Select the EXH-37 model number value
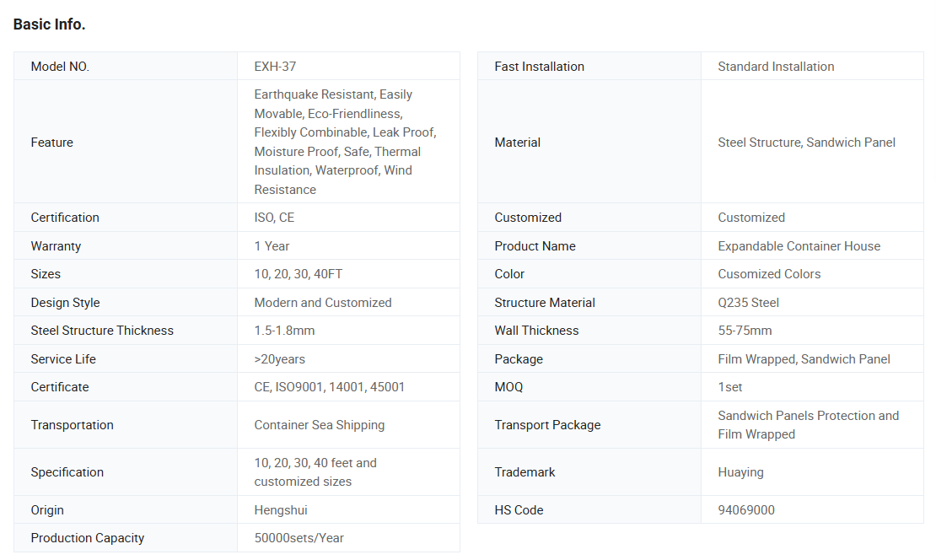This screenshot has height=560, width=936. coord(275,67)
